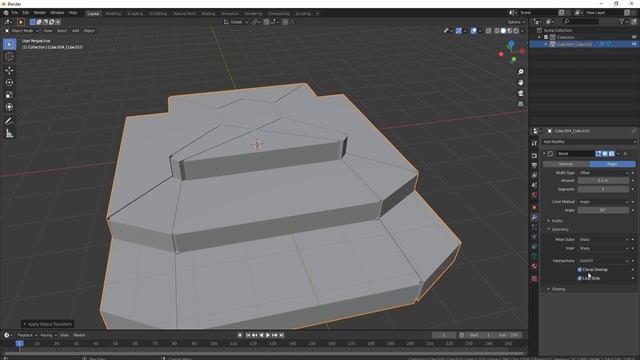
Task: Toggle Bevel modifier edit mode display
Action: [598, 153]
